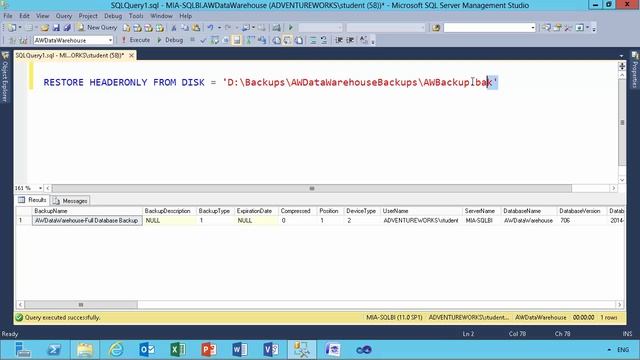640x360 pixels.
Task: Open the Edit menu
Action: pos(24,16)
